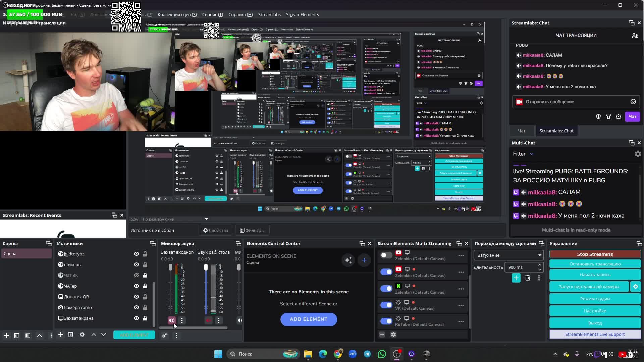The height and width of the screenshot is (362, 644).
Task: Disable VK (Default Canvas) streaming switch
Action: click(386, 305)
